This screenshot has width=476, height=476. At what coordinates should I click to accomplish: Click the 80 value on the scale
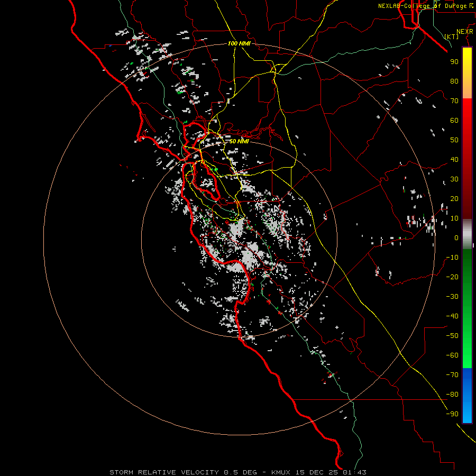(454, 81)
